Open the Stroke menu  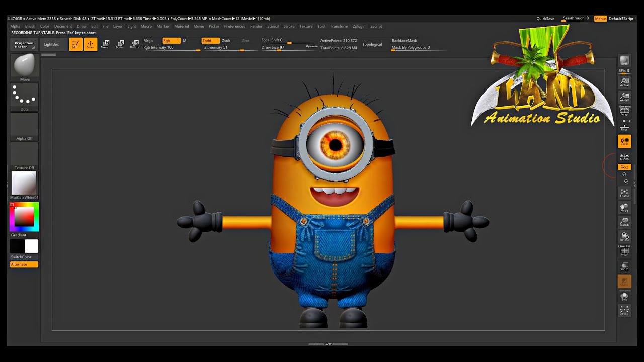coord(289,26)
